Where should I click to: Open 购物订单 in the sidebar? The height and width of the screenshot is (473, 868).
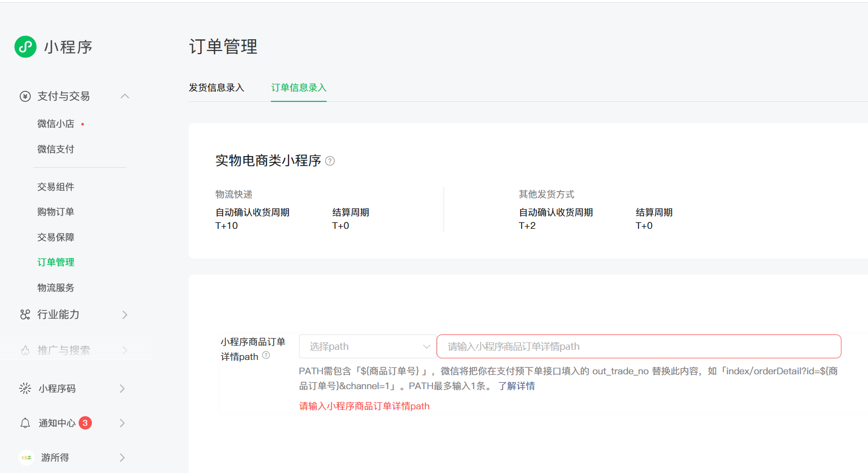point(56,212)
